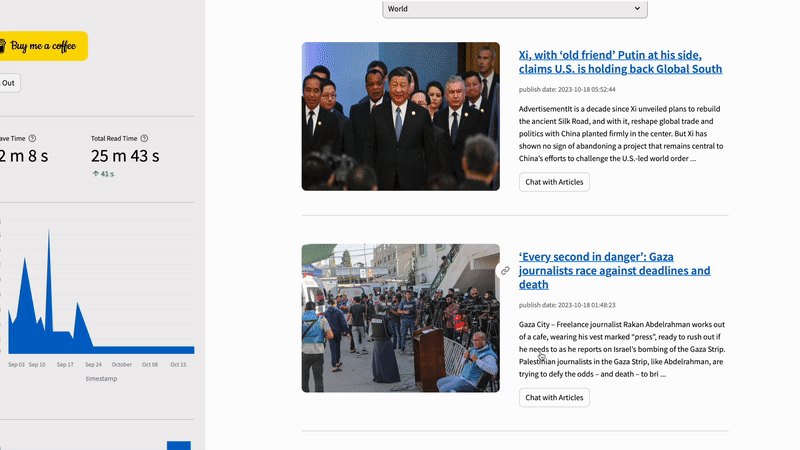Screen dimensions: 800x450
Task: Click the October axis label
Action: point(121,365)
